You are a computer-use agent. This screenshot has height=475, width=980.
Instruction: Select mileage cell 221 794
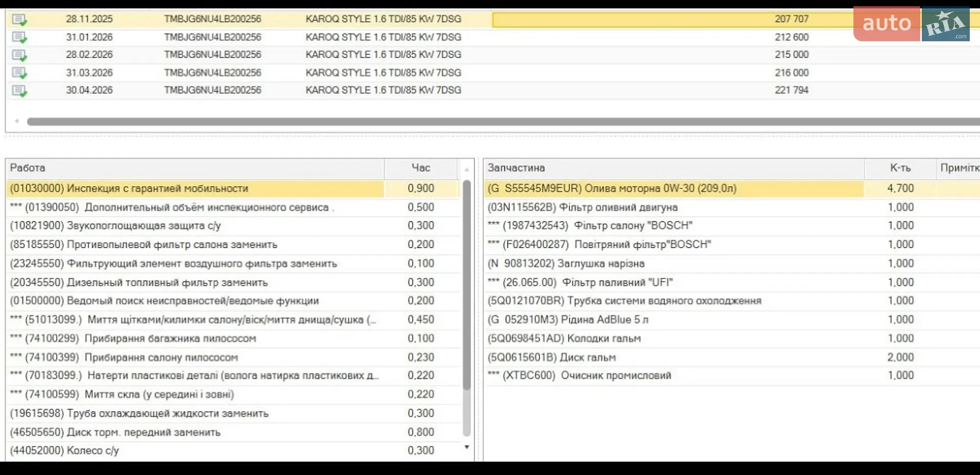pyautogui.click(x=791, y=90)
